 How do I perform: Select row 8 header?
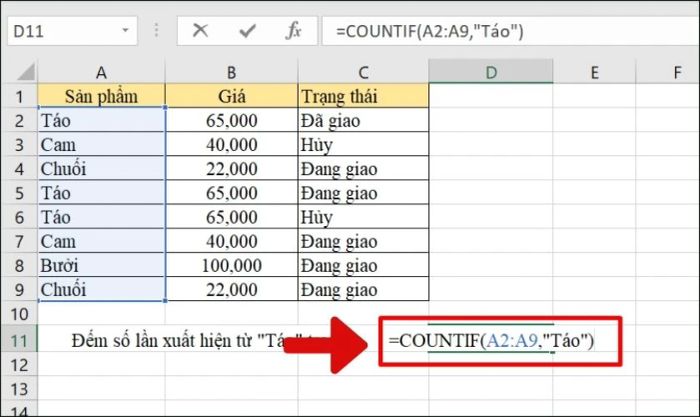(19, 265)
